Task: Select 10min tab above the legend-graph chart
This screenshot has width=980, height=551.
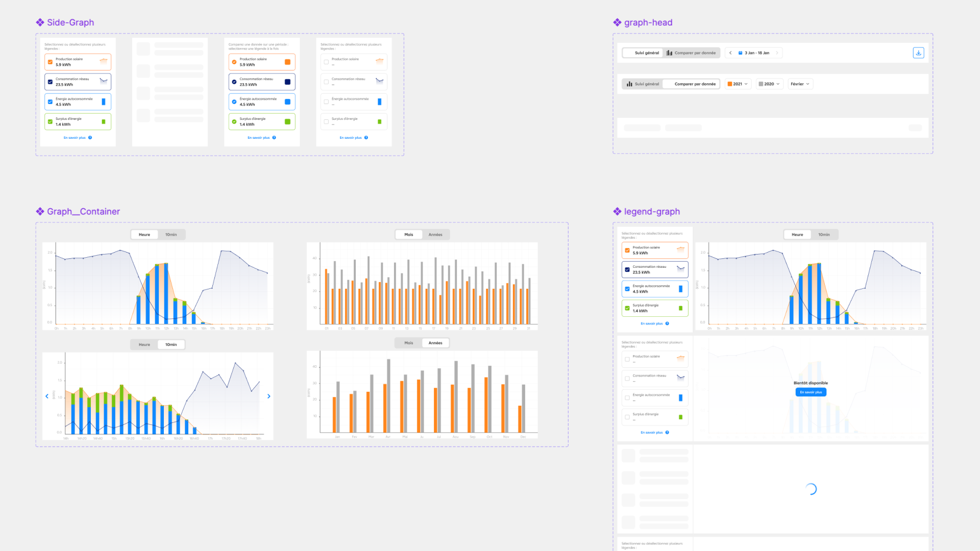Action: coord(824,235)
